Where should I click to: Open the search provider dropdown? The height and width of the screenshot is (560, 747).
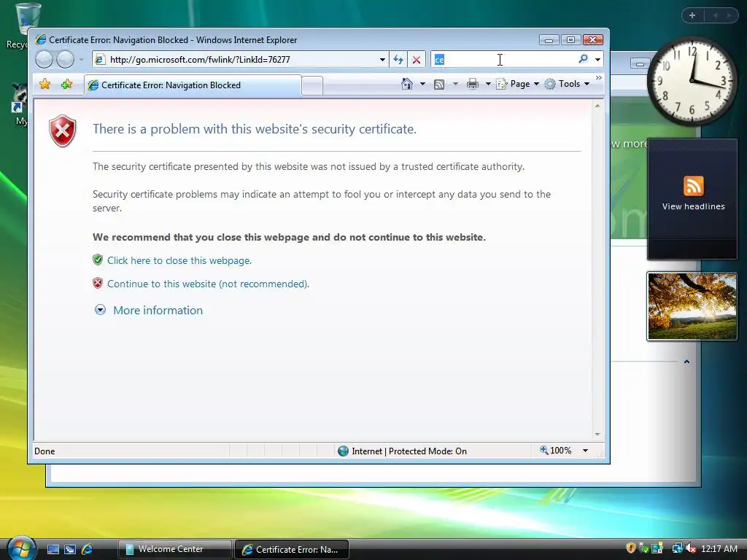(597, 60)
